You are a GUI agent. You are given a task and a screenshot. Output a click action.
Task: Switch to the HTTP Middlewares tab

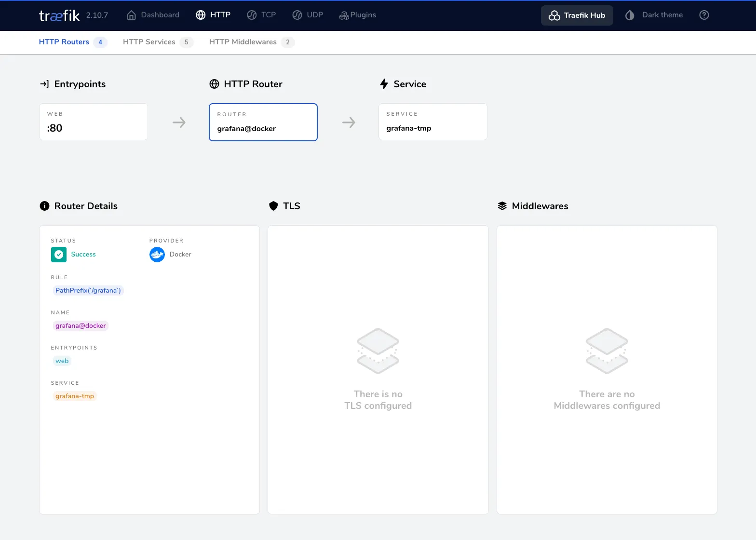[x=243, y=42]
